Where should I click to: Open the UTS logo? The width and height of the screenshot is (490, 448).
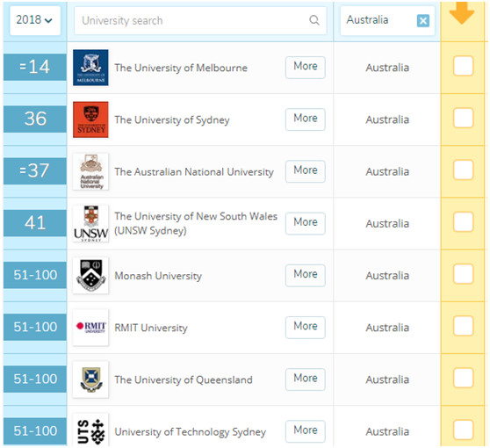90,430
